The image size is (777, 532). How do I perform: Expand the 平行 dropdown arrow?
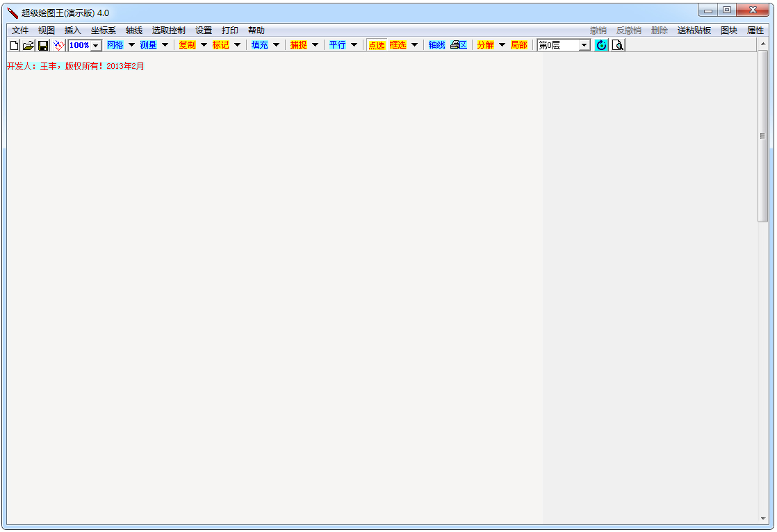(x=354, y=45)
